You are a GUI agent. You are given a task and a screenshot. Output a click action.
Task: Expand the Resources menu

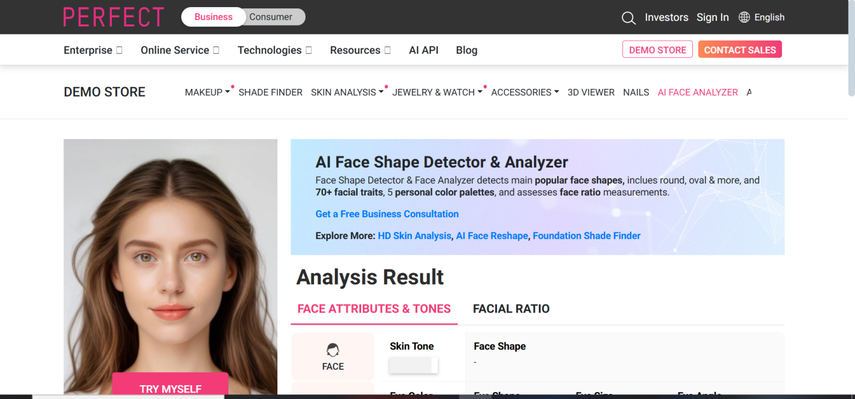pos(360,50)
